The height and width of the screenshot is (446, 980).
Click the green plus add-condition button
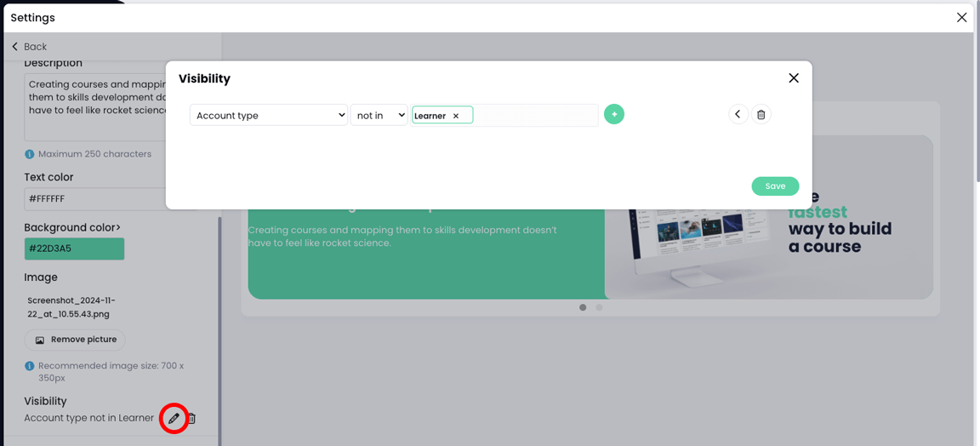click(x=614, y=114)
